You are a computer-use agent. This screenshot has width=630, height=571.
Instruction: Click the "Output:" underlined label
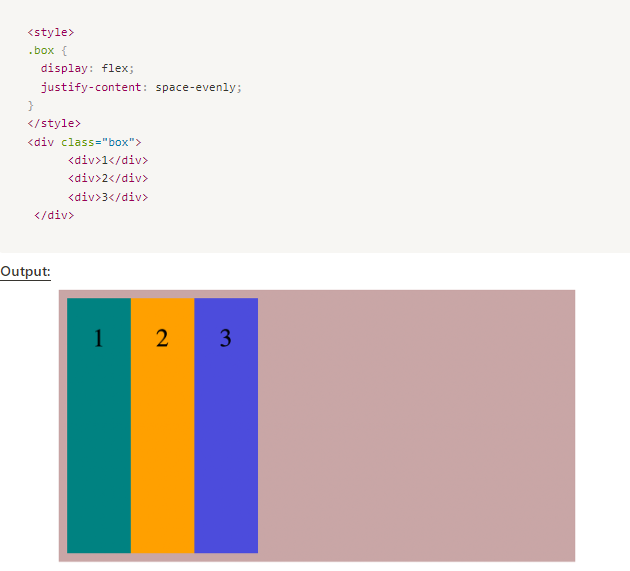(25, 272)
